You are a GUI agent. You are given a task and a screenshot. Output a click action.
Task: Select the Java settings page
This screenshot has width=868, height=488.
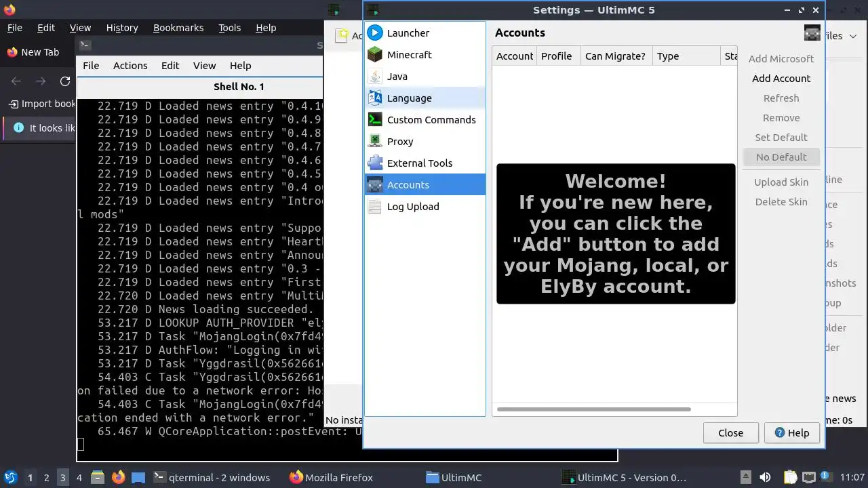pos(425,76)
